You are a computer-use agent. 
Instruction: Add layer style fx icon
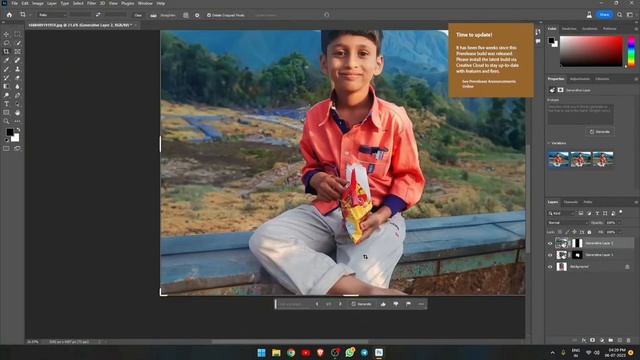pyautogui.click(x=584, y=340)
